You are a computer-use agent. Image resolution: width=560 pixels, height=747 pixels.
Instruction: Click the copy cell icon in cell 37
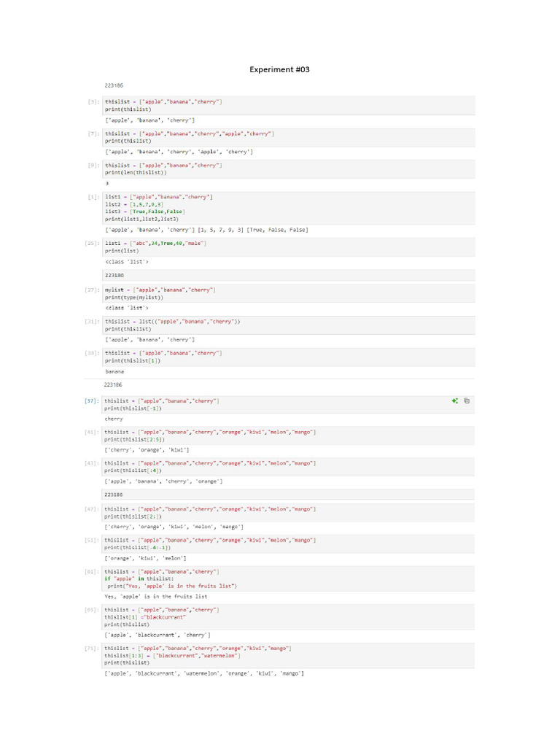(467, 400)
